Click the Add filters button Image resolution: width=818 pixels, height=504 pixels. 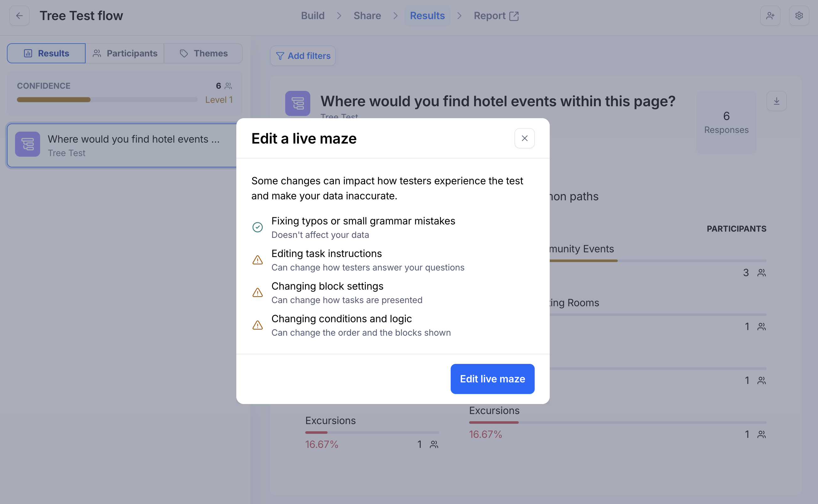click(303, 56)
